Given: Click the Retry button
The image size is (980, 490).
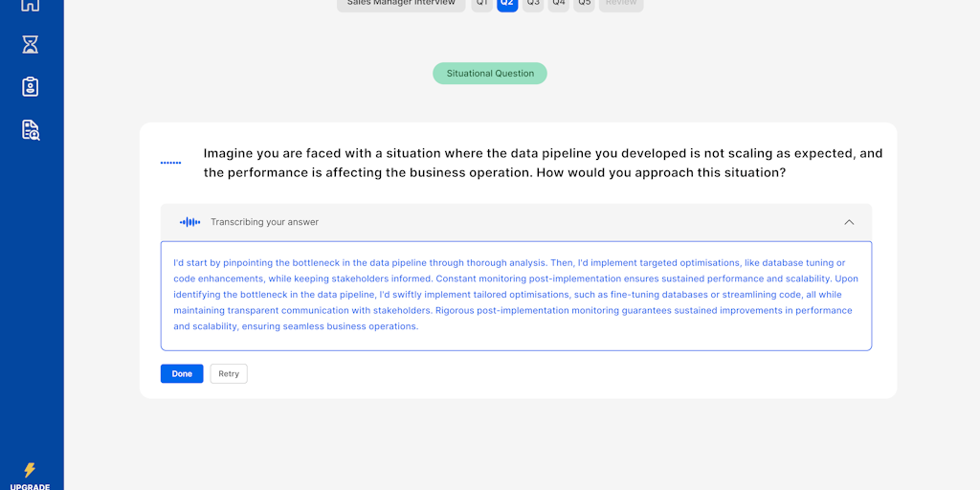Looking at the screenshot, I should point(229,374).
